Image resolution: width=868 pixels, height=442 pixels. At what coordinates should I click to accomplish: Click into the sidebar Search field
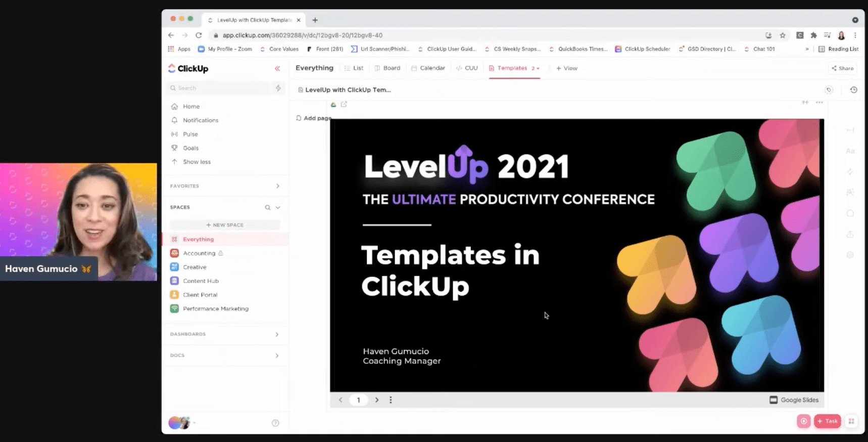pos(220,88)
